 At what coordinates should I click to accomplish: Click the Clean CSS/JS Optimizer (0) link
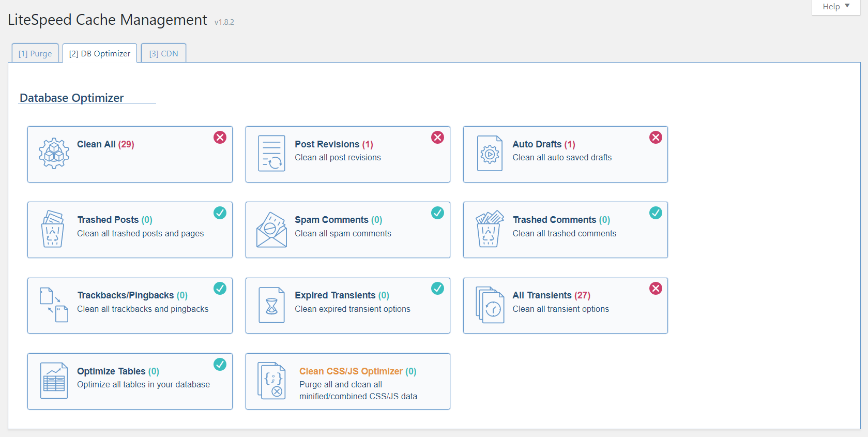(358, 371)
